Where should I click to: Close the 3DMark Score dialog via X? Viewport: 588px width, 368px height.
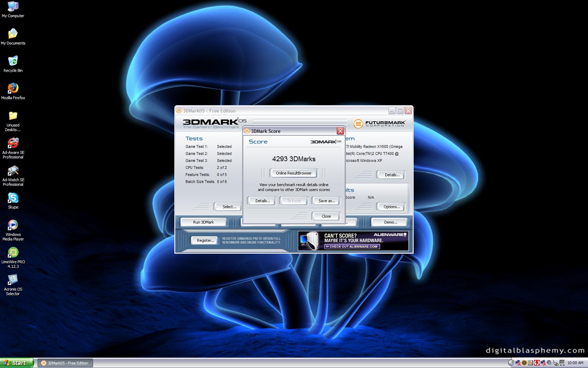340,131
